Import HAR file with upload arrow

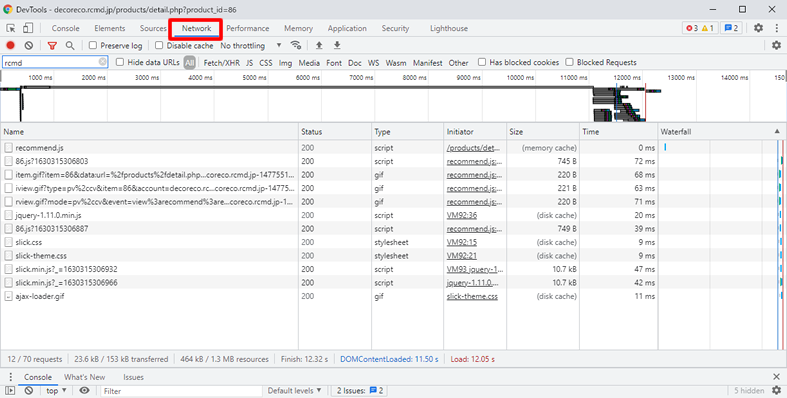click(x=319, y=45)
